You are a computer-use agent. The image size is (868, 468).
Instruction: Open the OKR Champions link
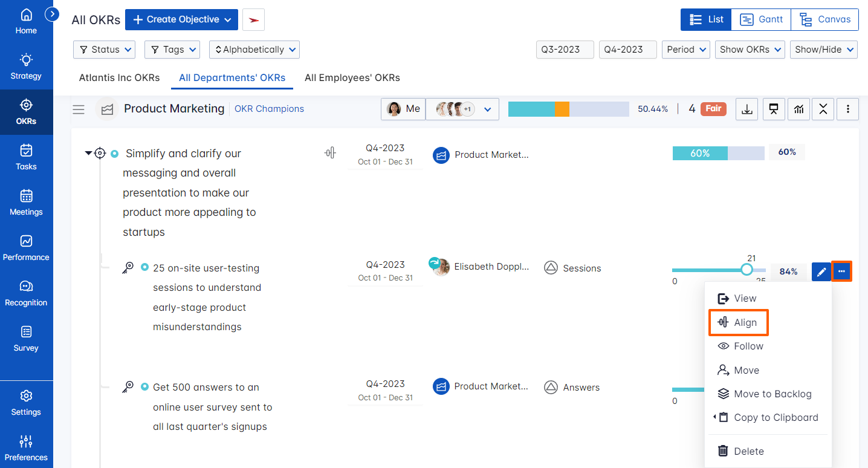coord(269,108)
